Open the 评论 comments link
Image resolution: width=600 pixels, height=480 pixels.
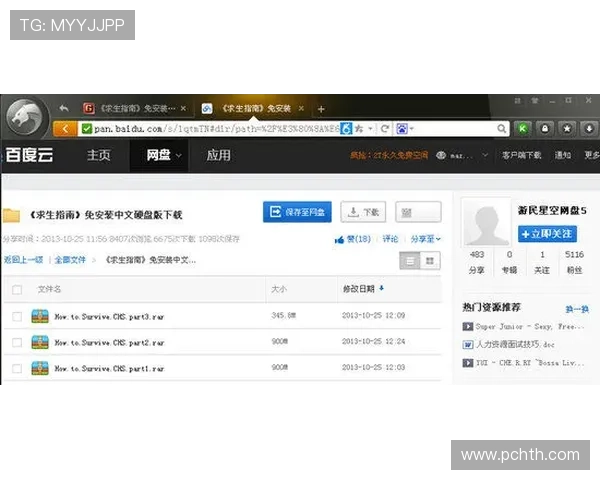pos(390,239)
